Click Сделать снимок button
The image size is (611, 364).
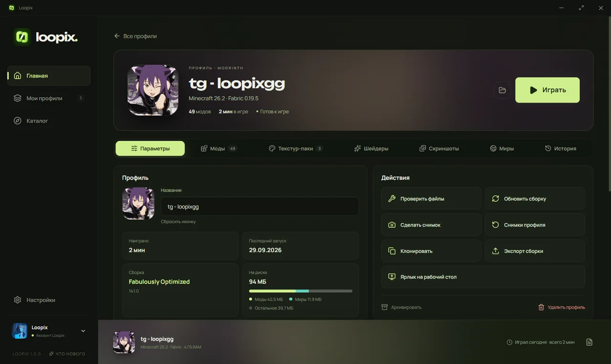click(x=431, y=225)
